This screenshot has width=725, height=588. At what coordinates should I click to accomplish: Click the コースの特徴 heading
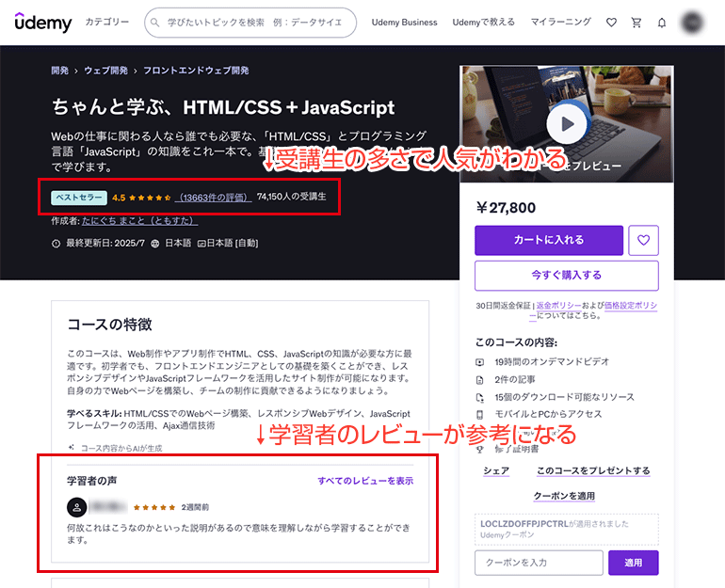pos(109,325)
